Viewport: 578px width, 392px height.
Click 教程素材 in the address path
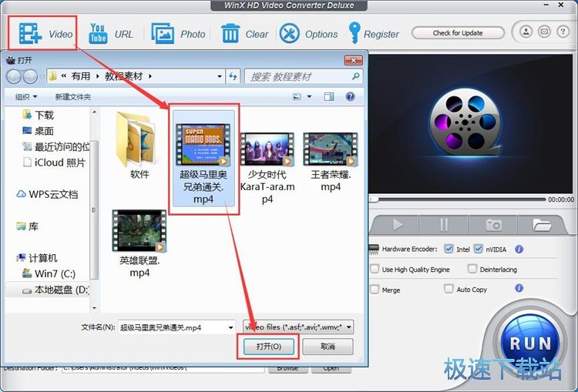[x=123, y=76]
